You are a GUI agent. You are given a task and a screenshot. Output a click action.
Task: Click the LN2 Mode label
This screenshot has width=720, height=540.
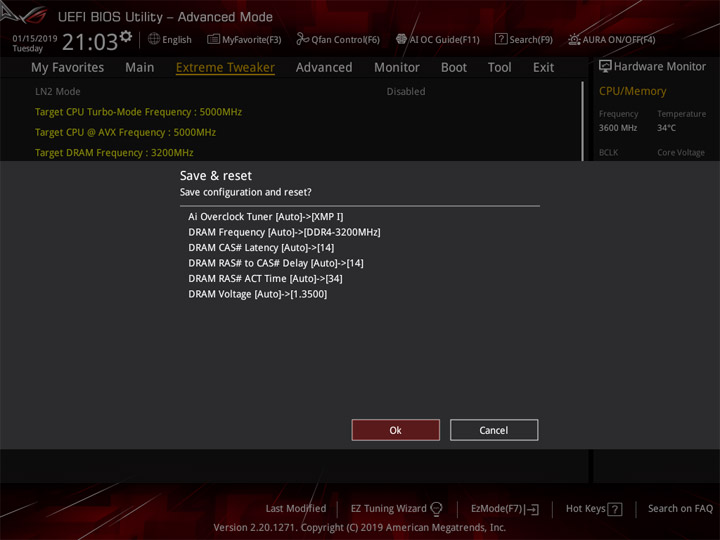coord(57,91)
